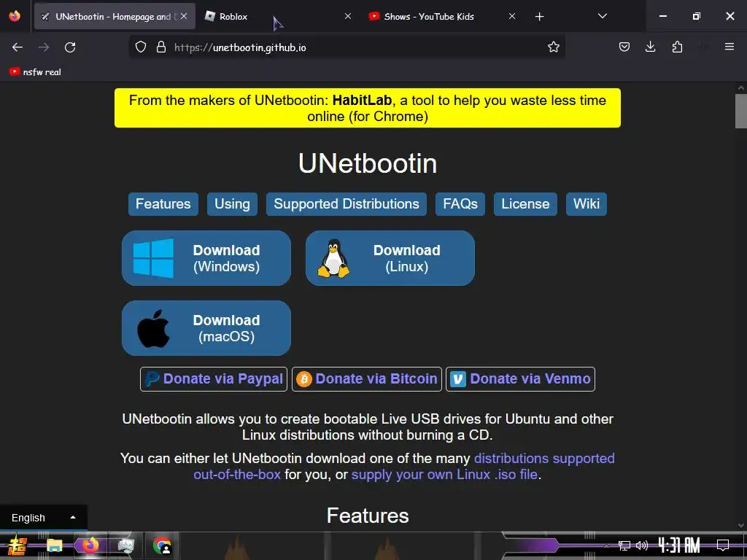Open the Start menu icon in taskbar
The image size is (747, 560).
[18, 545]
